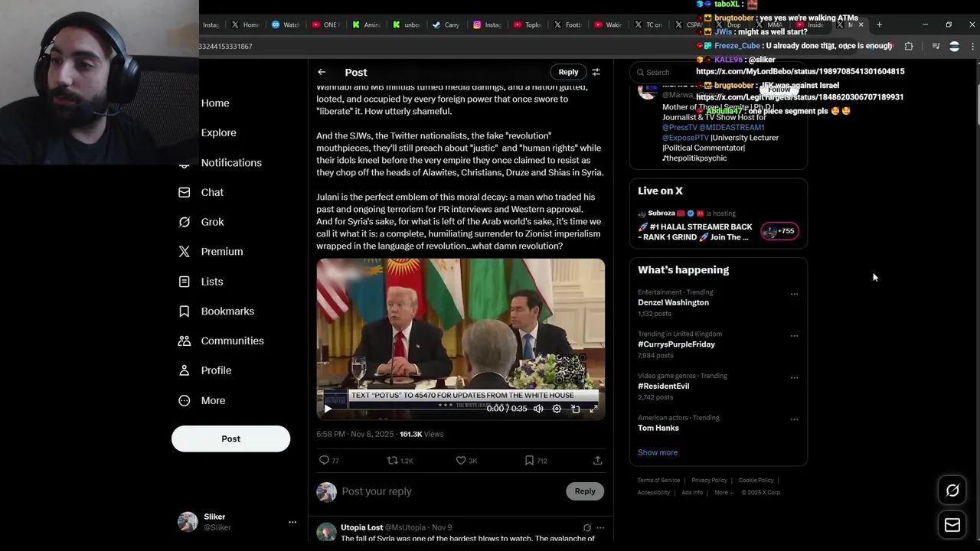The width and height of the screenshot is (980, 551).
Task: Open Grok floating button at bottom right
Action: 952,491
